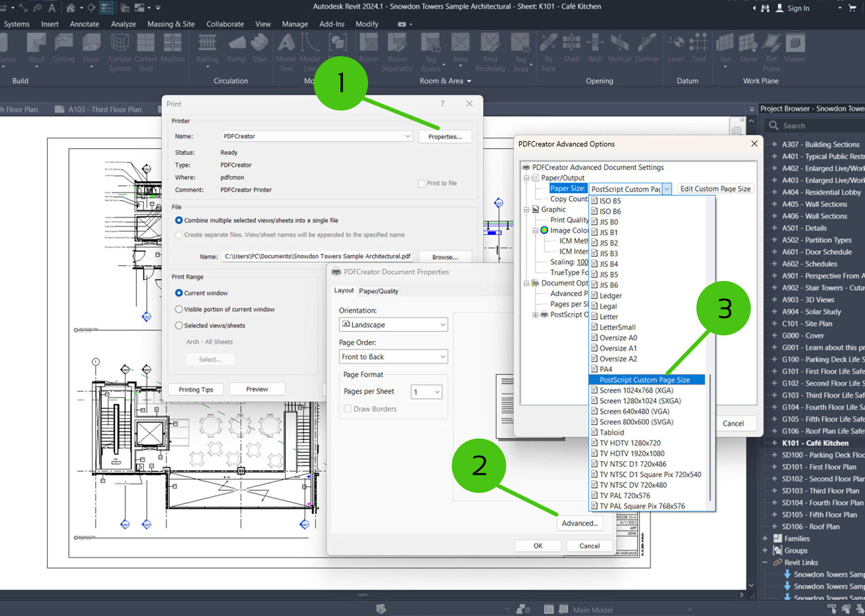The width and height of the screenshot is (865, 616).
Task: Select Oversize A1 from paper size list
Action: (x=618, y=348)
